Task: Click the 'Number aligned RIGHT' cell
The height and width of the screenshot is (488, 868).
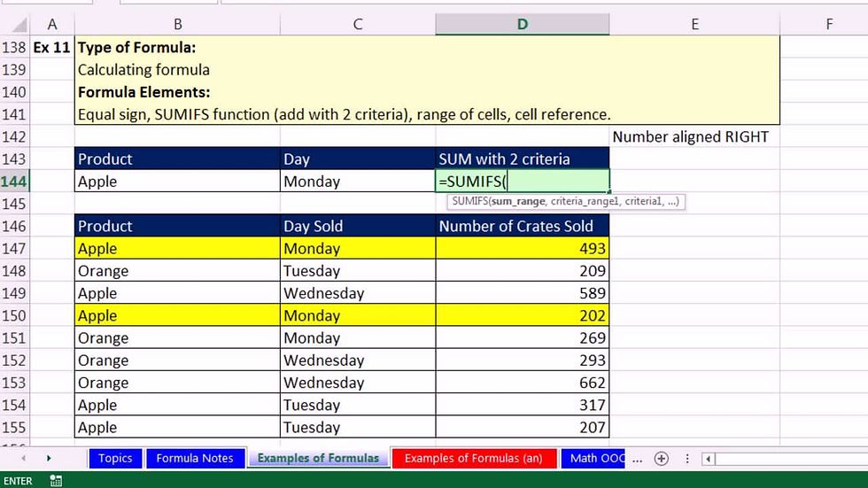Action: 694,136
